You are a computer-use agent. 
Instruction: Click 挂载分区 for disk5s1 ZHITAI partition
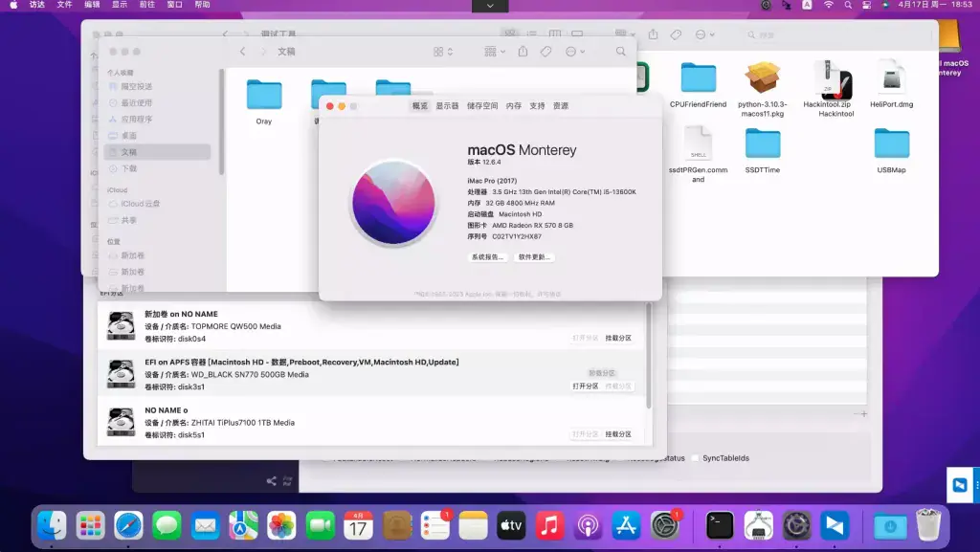pyautogui.click(x=618, y=434)
